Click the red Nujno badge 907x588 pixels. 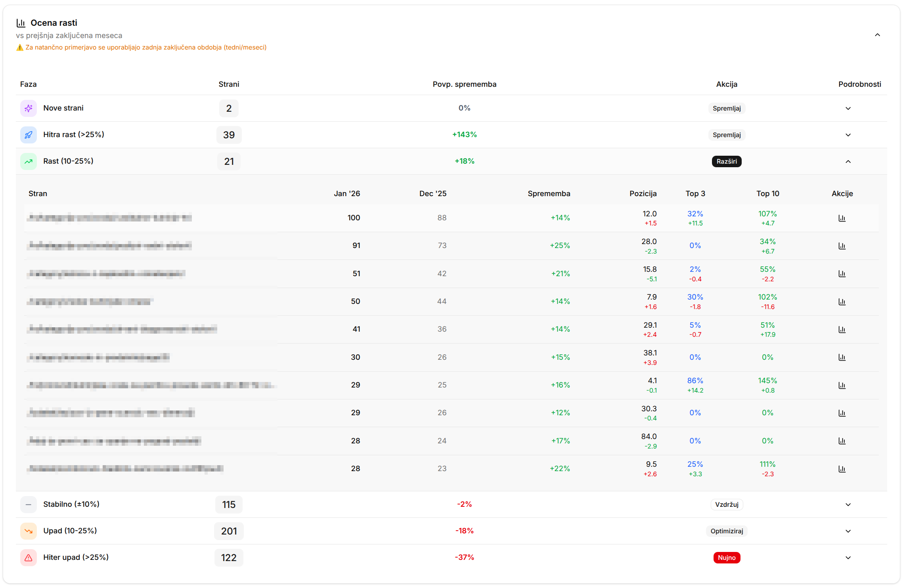point(726,557)
